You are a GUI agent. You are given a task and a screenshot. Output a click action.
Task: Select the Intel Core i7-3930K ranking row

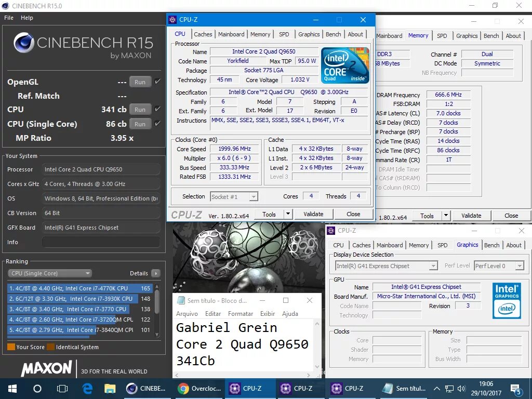(x=79, y=299)
